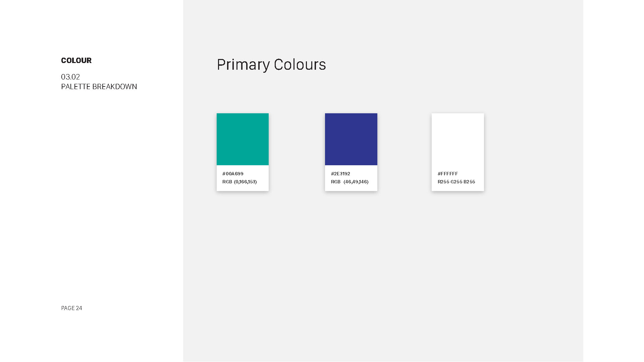644x362 pixels.
Task: Click the PALETTE BREAKDOWN subtitle
Action: (99, 86)
